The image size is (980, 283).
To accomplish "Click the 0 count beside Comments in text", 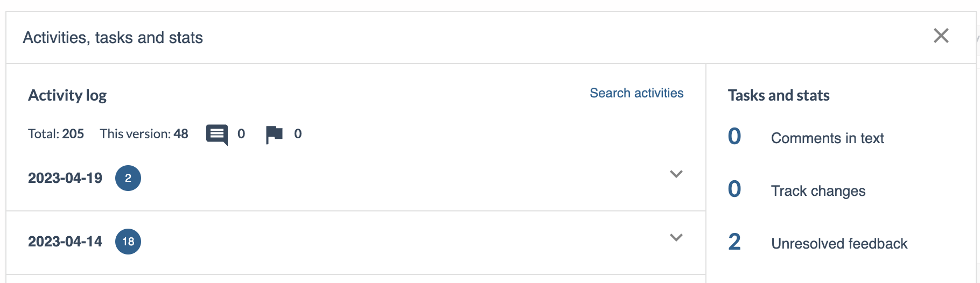I will click(x=734, y=137).
